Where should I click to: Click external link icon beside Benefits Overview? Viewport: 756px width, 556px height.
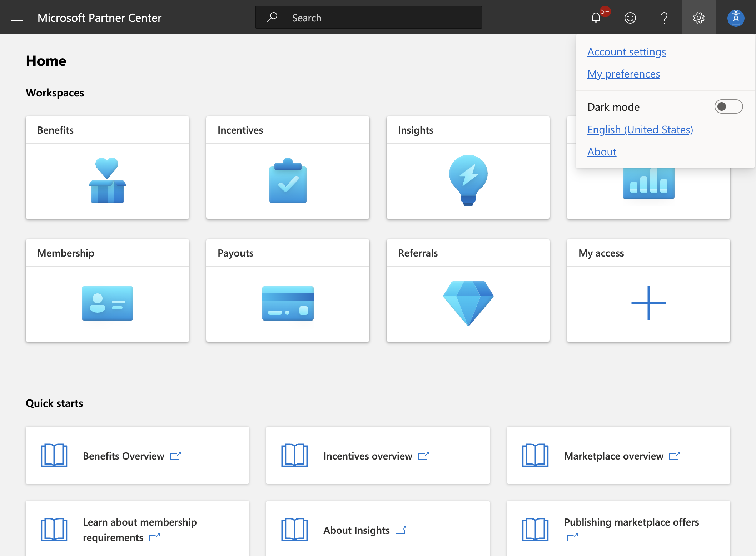pos(175,456)
